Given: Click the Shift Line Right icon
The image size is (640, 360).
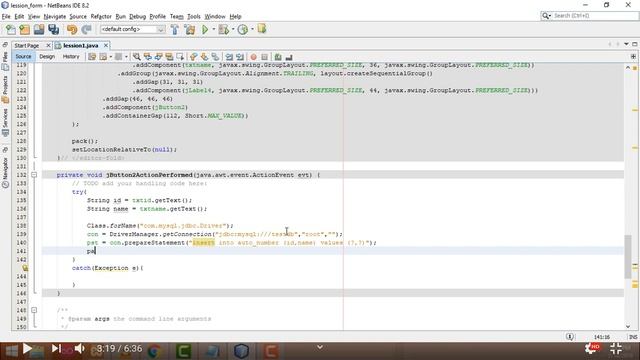Looking at the screenshot, I should point(240,57).
